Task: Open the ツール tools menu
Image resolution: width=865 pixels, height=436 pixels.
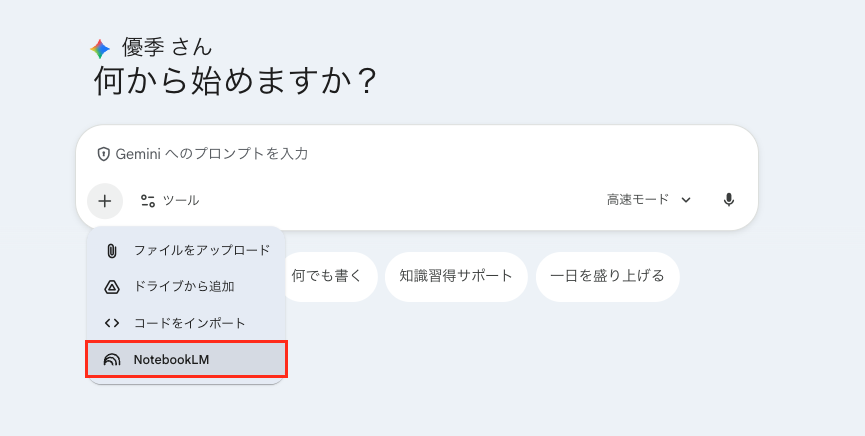Action: coord(170,200)
